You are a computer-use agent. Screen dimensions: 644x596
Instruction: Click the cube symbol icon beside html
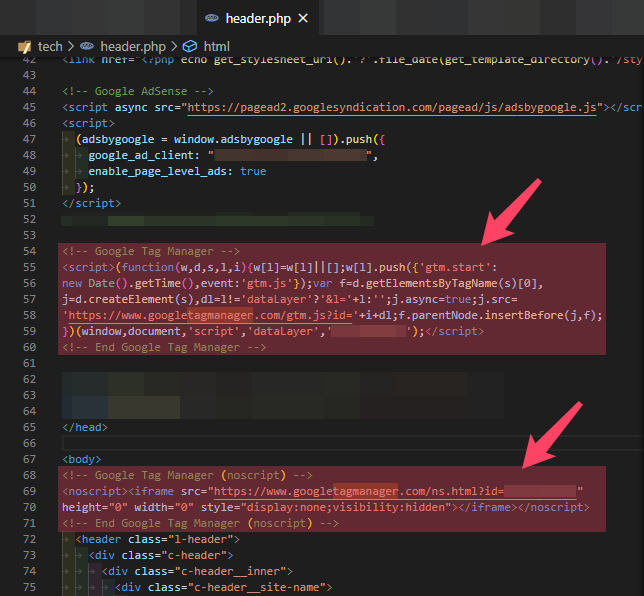pos(189,46)
